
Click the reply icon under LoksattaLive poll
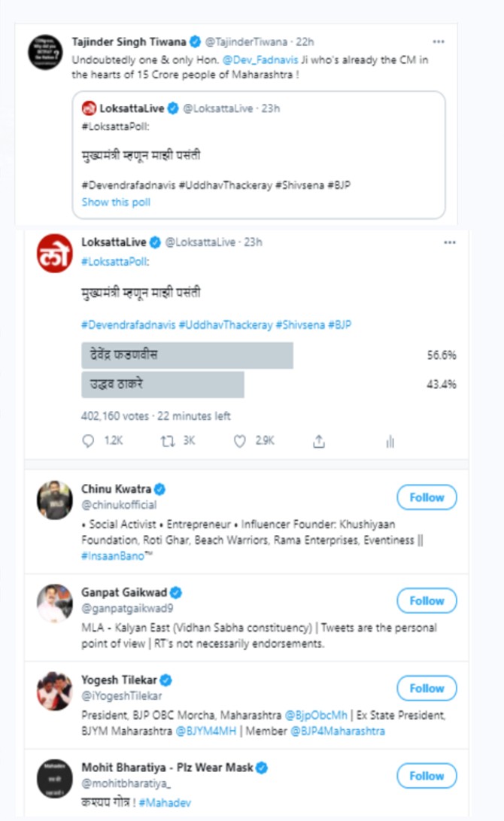coord(88,442)
